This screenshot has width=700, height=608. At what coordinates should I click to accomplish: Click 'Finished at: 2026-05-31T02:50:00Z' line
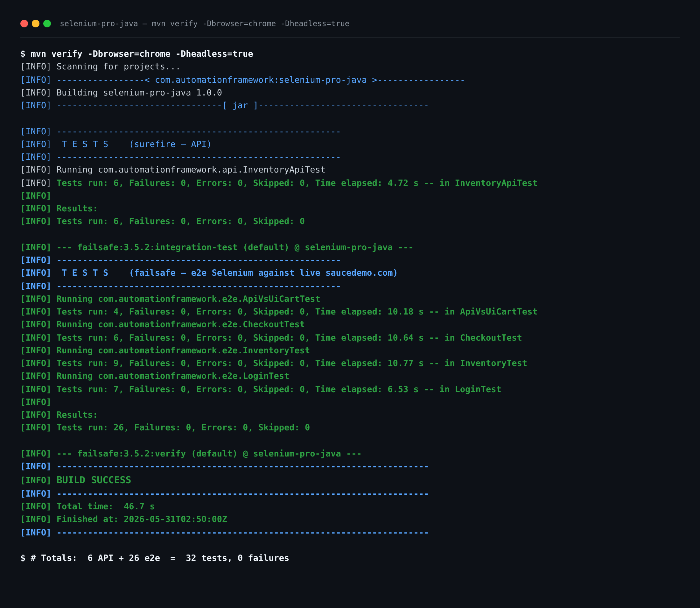pyautogui.click(x=124, y=520)
